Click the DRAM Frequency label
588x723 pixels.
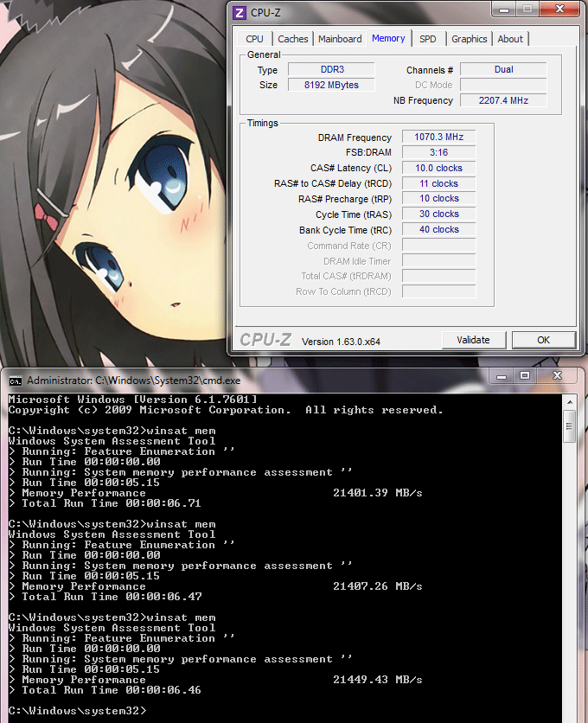pos(355,138)
